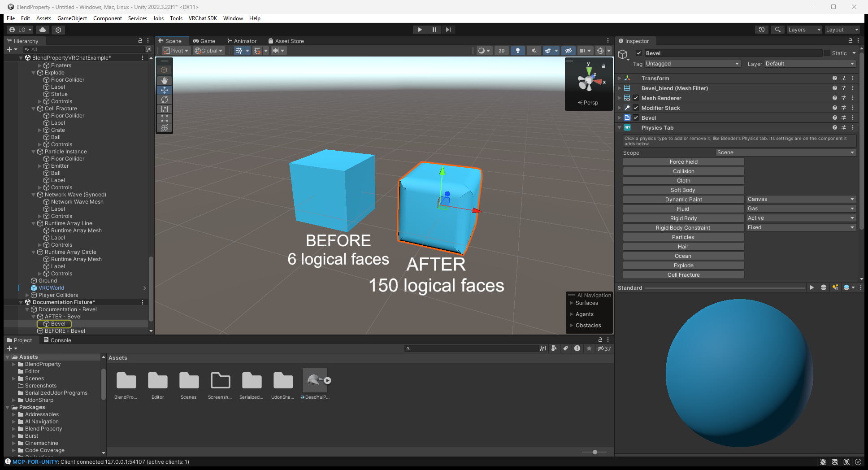
Task: Select the Rotate tool in scene toolbar
Action: coord(165,99)
